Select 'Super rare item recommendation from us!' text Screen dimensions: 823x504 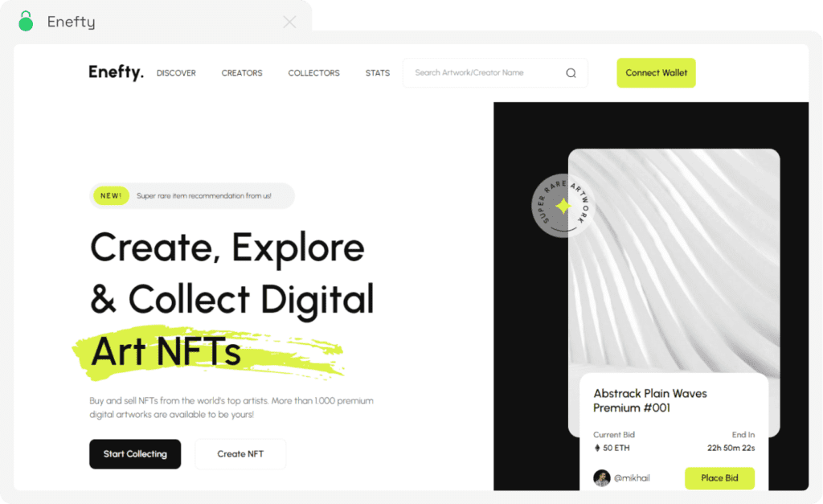pos(203,196)
